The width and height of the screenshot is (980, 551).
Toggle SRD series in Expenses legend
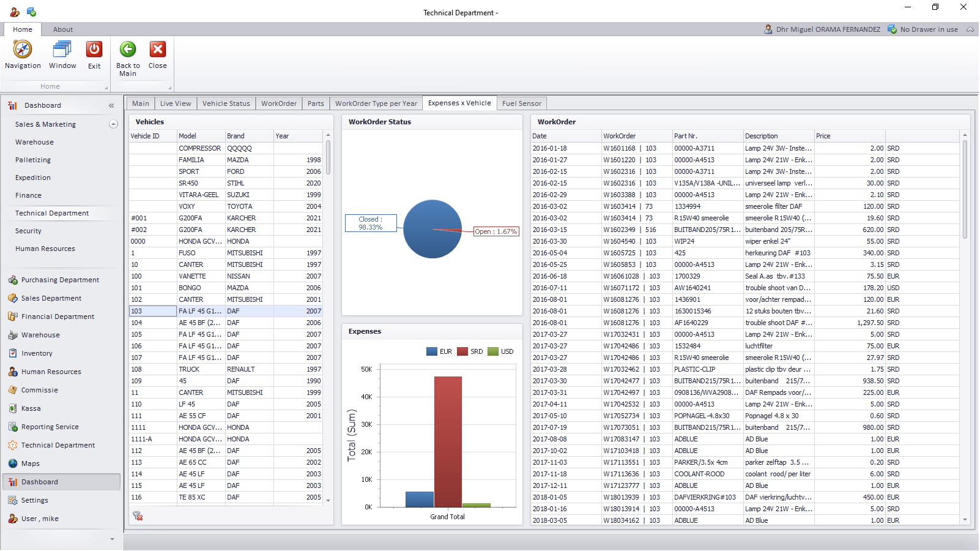(470, 352)
